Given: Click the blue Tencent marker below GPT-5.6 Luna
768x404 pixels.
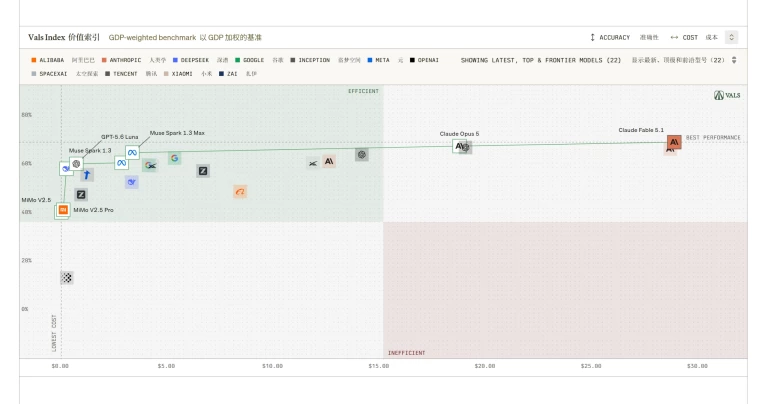Looking at the screenshot, I should point(87,175).
